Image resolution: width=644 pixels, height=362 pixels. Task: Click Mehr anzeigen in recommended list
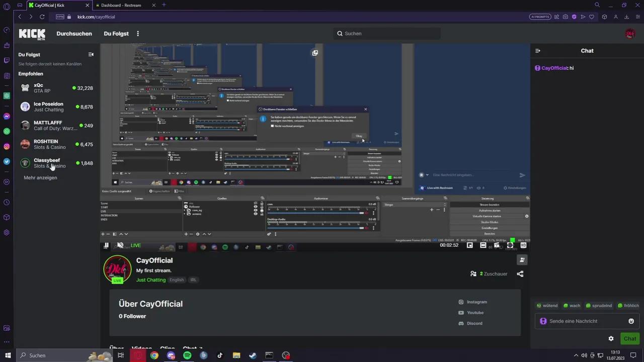pos(40,178)
